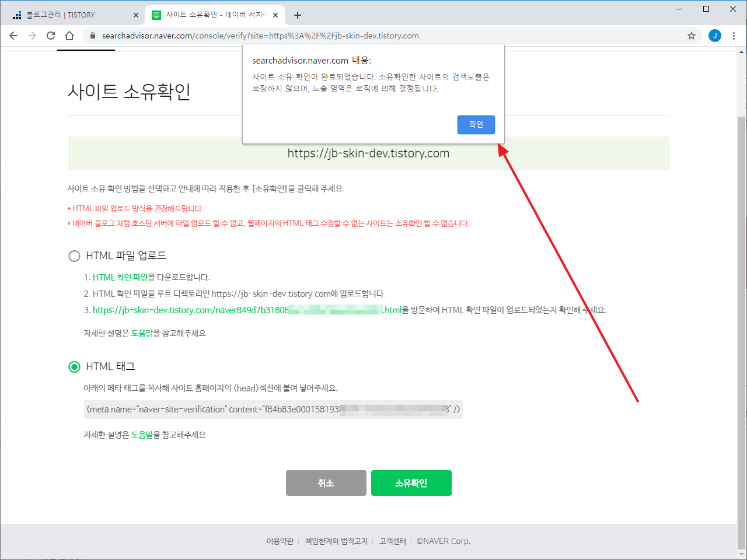
Task: Open the J profile avatar icon
Action: (x=715, y=36)
